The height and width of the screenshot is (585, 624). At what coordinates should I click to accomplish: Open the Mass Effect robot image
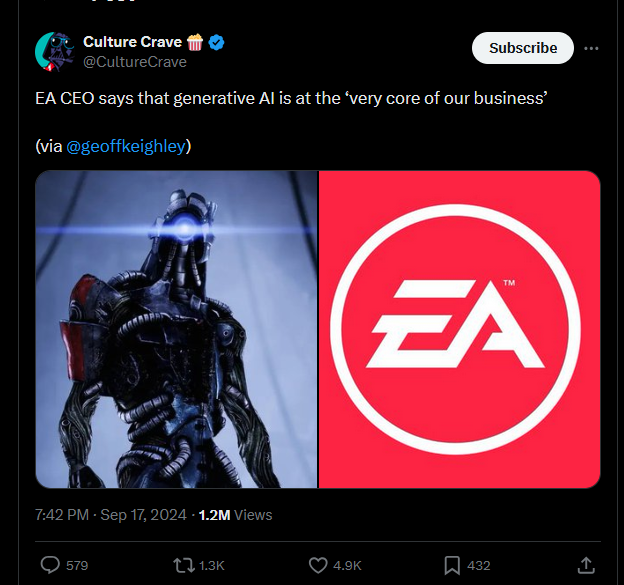[x=176, y=329]
